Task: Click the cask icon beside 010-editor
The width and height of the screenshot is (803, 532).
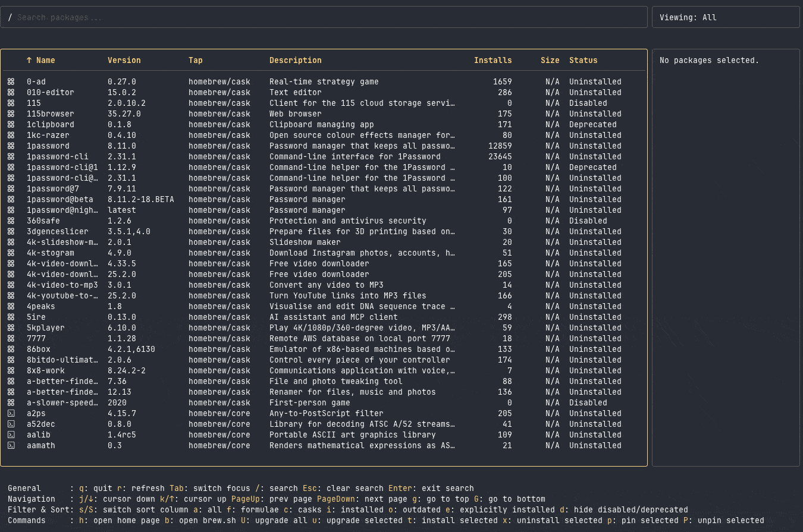Action: [11, 92]
